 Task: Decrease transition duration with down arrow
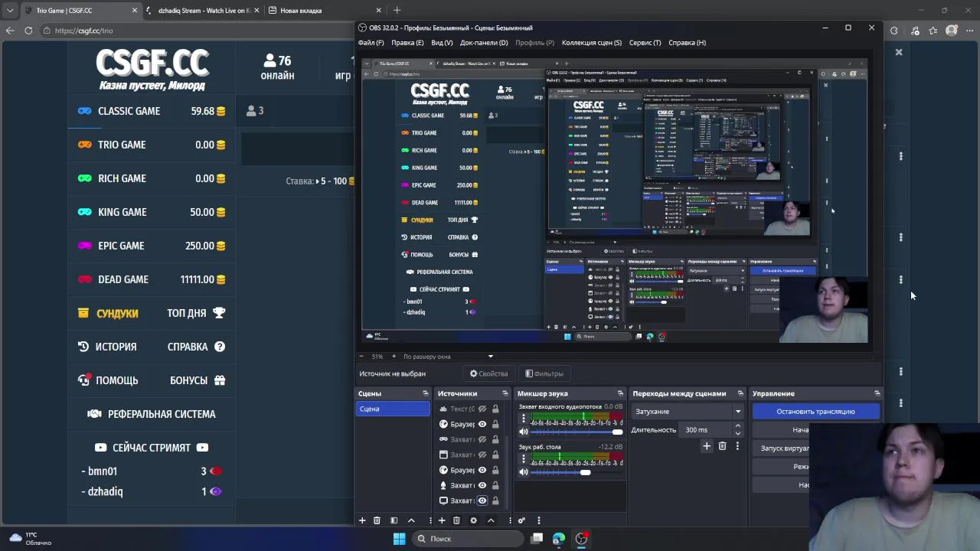(738, 433)
